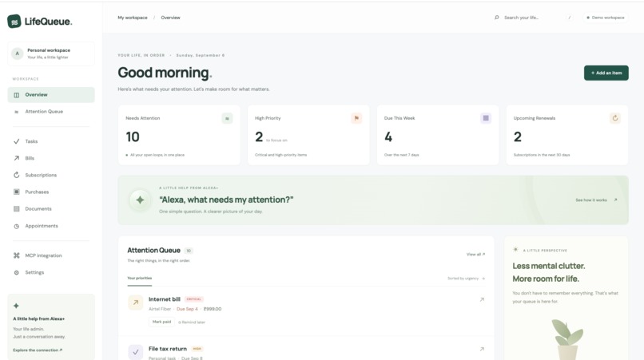Open the Overview sidebar item

coord(51,95)
